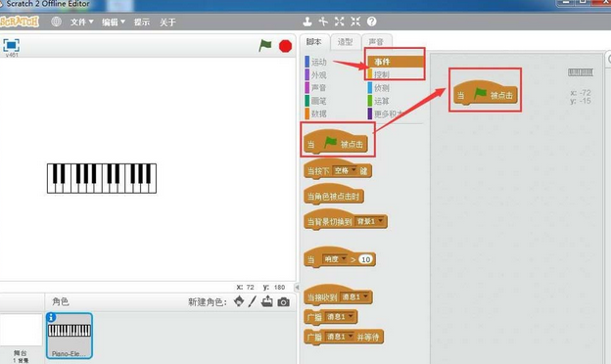Click the value 10 input field
The width and height of the screenshot is (611, 364).
tap(365, 259)
